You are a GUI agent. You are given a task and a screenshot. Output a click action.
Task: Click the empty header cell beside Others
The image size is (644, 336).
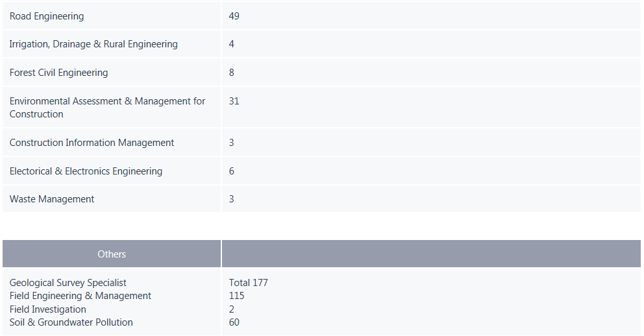[431, 254]
